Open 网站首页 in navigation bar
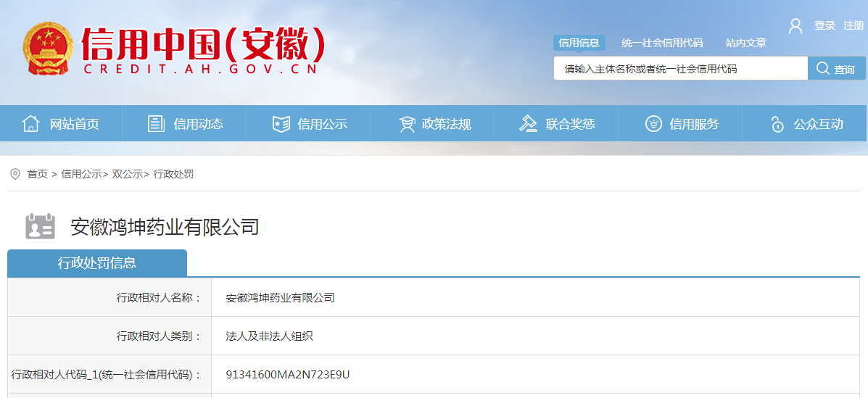The image size is (868, 398). (x=75, y=124)
